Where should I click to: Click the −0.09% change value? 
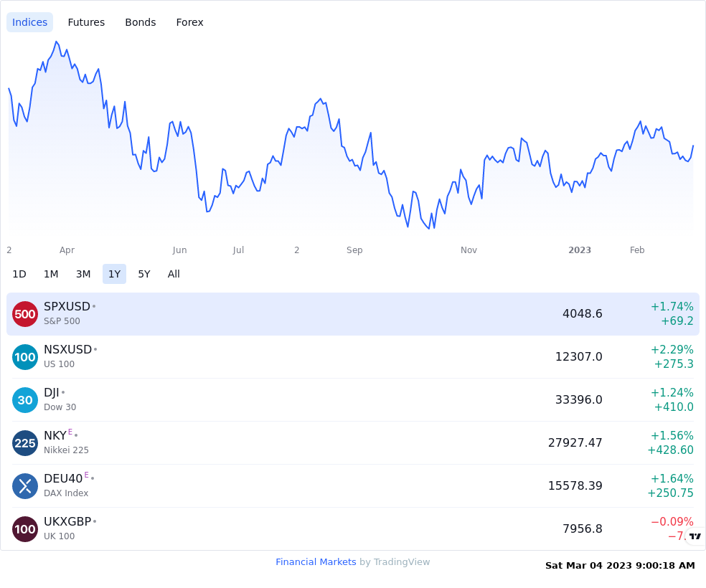[x=672, y=521]
